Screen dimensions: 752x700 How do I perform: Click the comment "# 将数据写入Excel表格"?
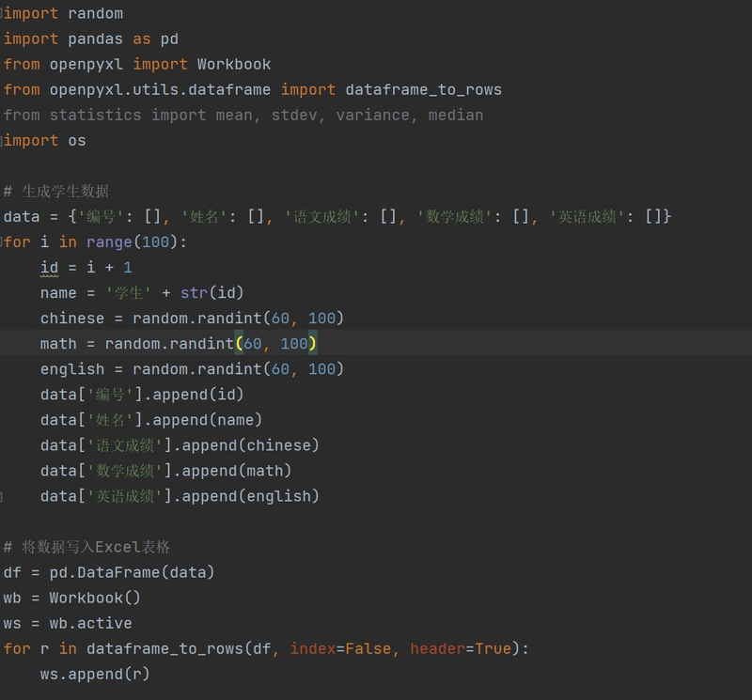point(86,547)
